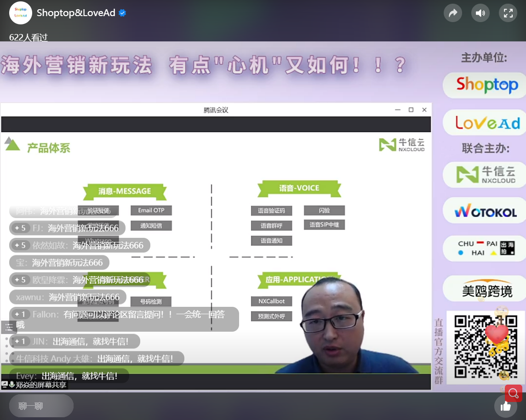Click the Email OTP box

(151, 211)
